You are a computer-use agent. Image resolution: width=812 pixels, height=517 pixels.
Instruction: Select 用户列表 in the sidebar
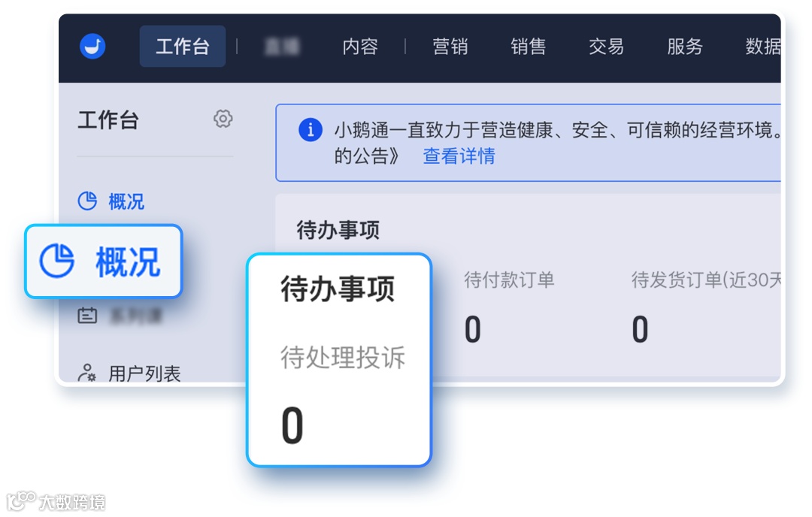click(x=144, y=373)
